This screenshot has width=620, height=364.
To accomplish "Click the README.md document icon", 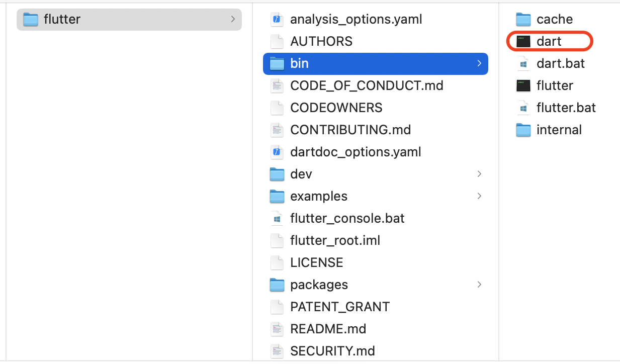I will [277, 329].
